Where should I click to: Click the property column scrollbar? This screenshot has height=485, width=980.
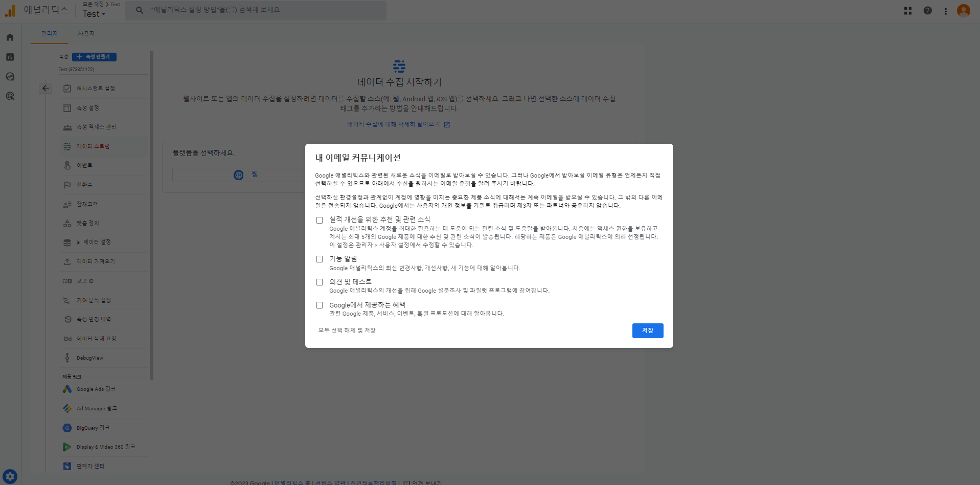tap(152, 215)
